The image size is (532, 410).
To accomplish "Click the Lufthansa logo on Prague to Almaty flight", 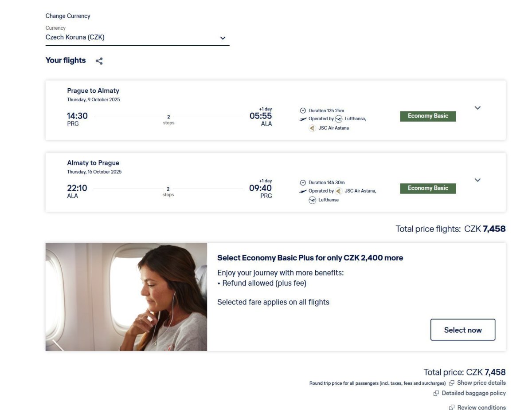I will pos(339,119).
